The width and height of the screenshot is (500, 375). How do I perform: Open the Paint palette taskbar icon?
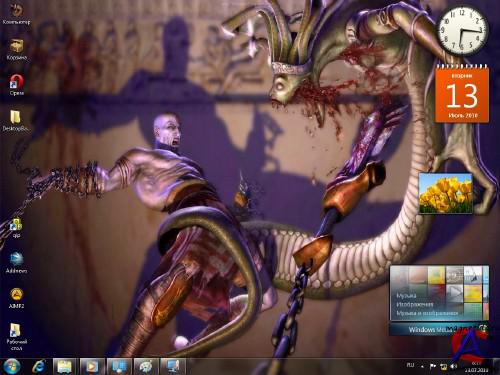[x=145, y=366]
